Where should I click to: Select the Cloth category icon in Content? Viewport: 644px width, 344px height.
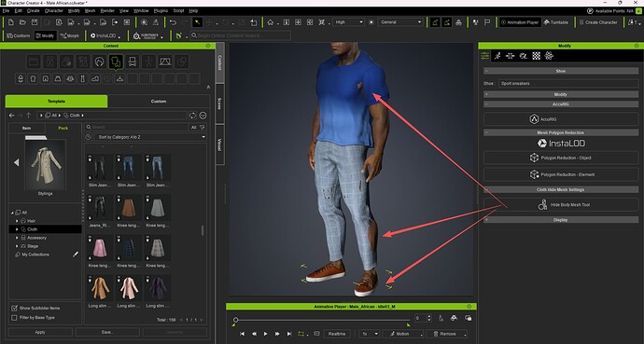click(x=116, y=62)
